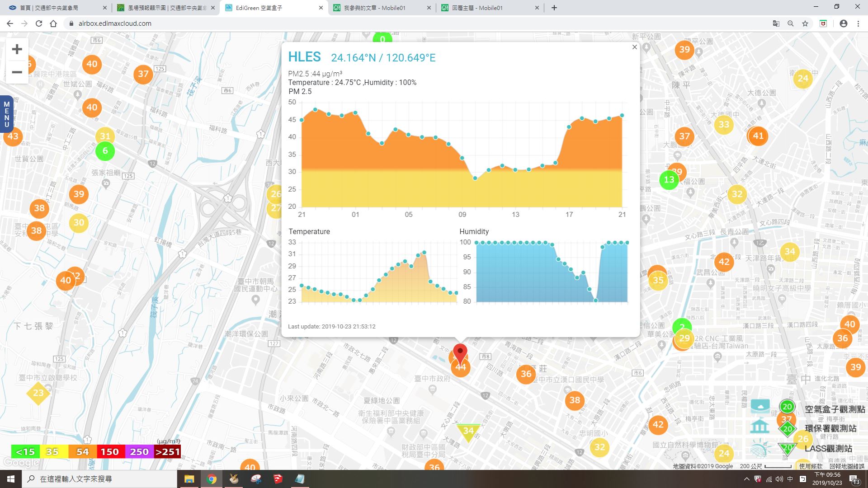The image size is (868, 488).
Task: Click the EPA station building legend icon
Action: pos(759,426)
